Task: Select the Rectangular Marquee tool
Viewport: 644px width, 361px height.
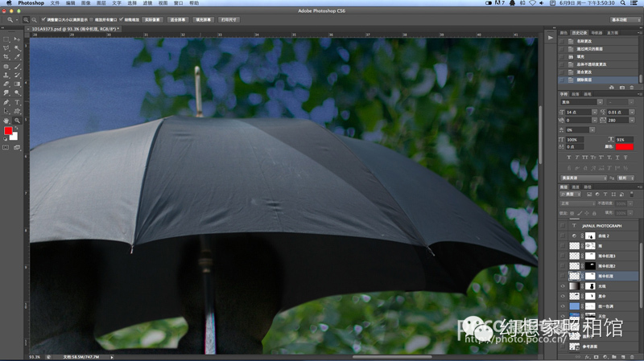Action: [x=6, y=39]
